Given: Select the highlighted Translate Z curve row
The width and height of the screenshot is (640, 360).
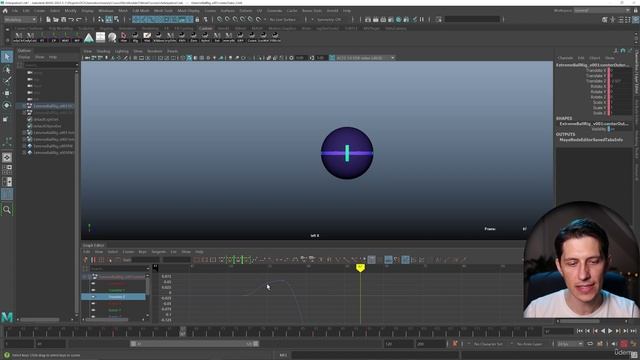Looking at the screenshot, I should pyautogui.click(x=113, y=297).
